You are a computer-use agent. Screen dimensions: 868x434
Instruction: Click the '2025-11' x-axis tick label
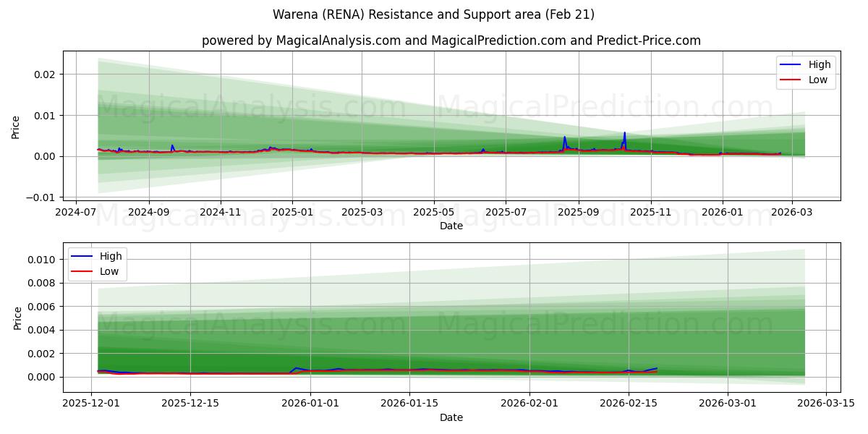tap(650, 213)
